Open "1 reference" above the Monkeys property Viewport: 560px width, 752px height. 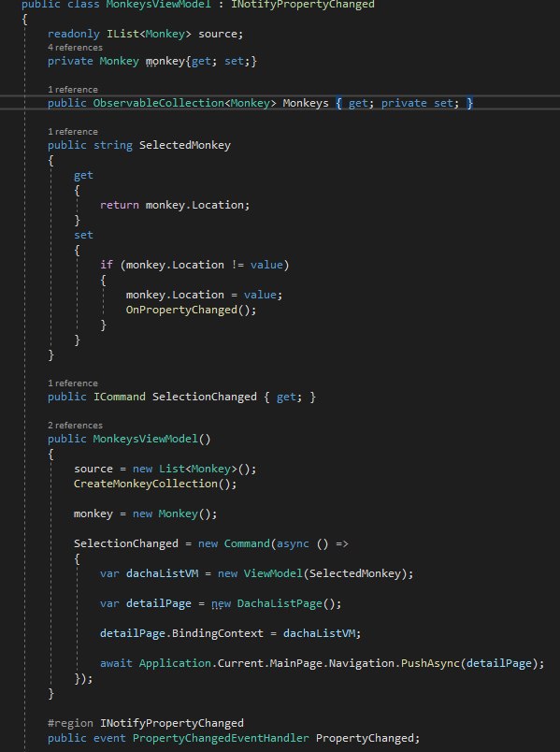[72, 90]
